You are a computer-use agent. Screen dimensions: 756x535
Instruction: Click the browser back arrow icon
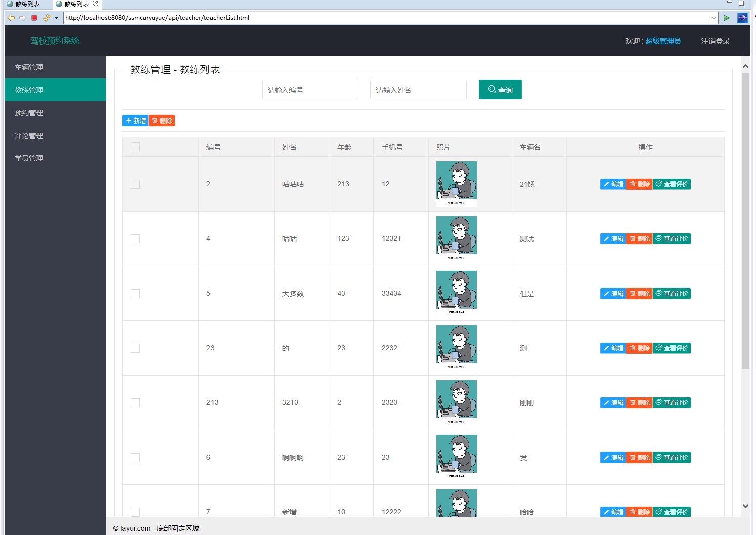pyautogui.click(x=11, y=18)
